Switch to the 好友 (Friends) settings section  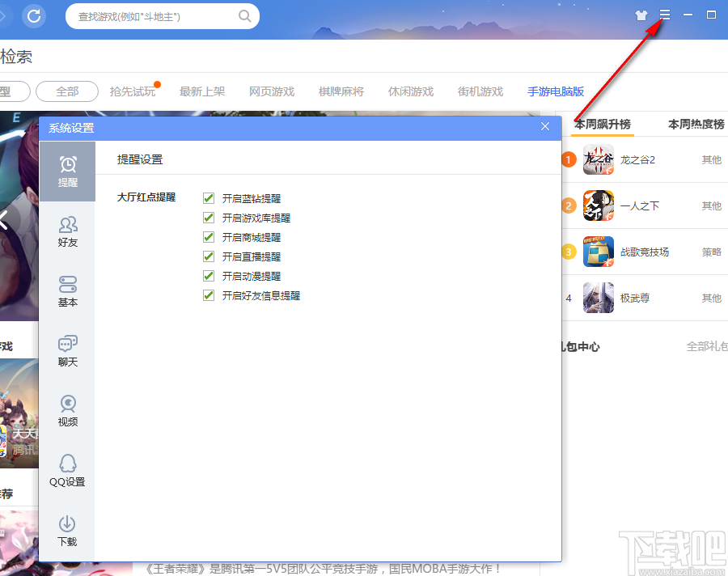click(67, 230)
